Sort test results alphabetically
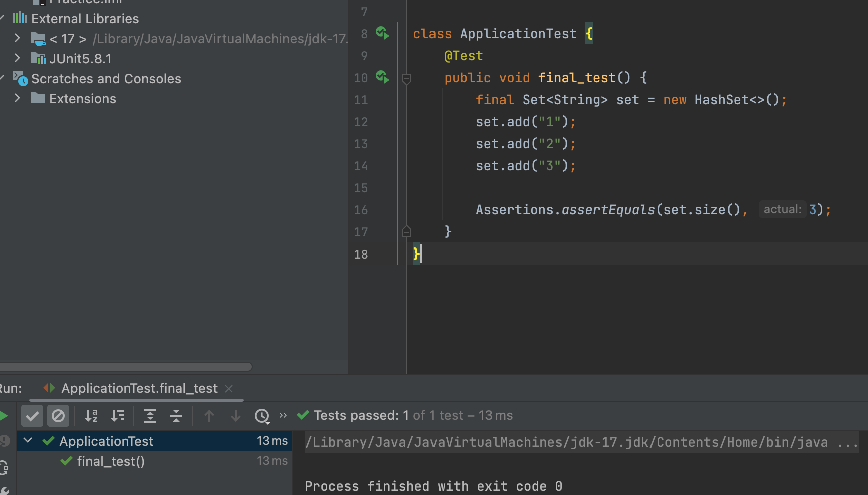The height and width of the screenshot is (495, 868). [x=91, y=416]
